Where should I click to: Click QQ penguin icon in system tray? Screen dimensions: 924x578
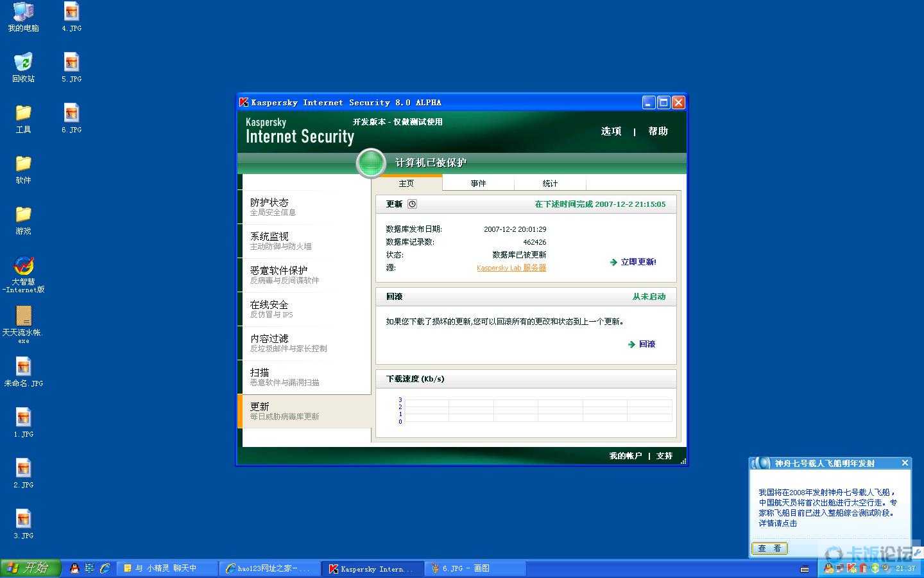[x=828, y=568]
